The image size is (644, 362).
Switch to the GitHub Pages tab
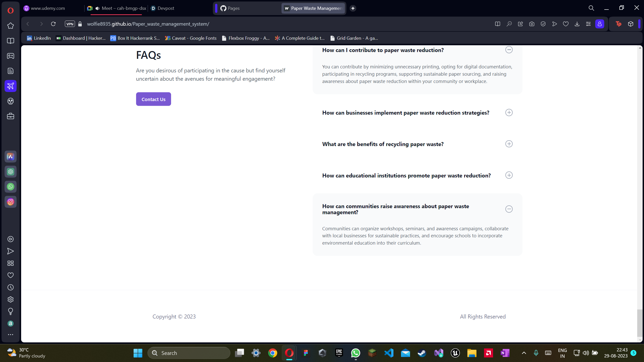click(x=233, y=8)
